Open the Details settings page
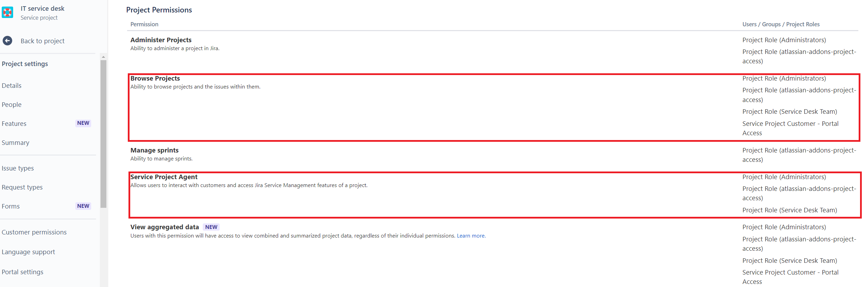The image size is (868, 287). click(x=12, y=86)
